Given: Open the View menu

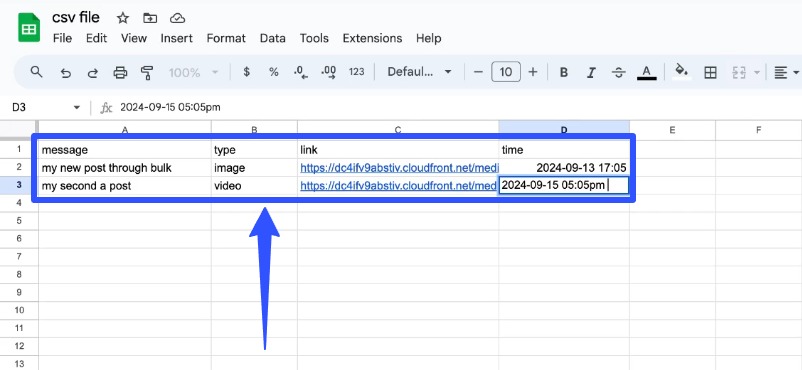Looking at the screenshot, I should coord(134,38).
